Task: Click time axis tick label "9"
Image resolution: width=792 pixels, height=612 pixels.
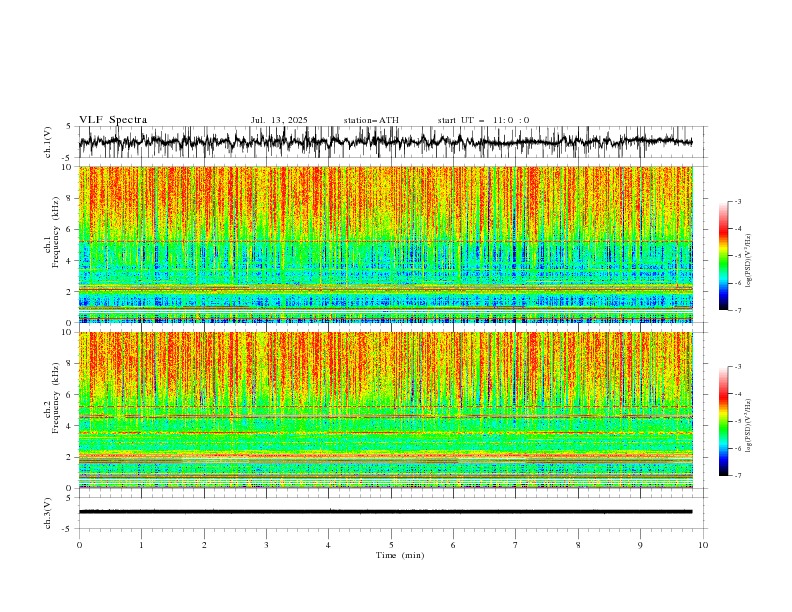Action: coord(640,545)
